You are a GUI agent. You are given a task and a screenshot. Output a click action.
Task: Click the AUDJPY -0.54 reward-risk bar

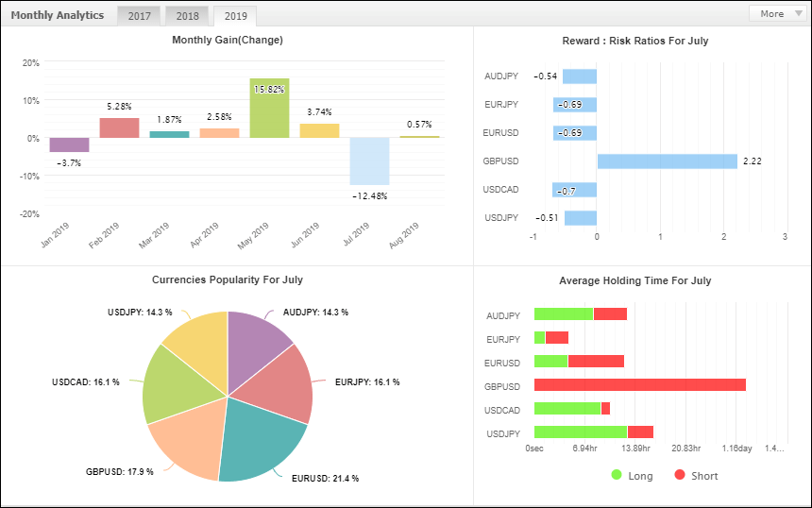(x=580, y=76)
